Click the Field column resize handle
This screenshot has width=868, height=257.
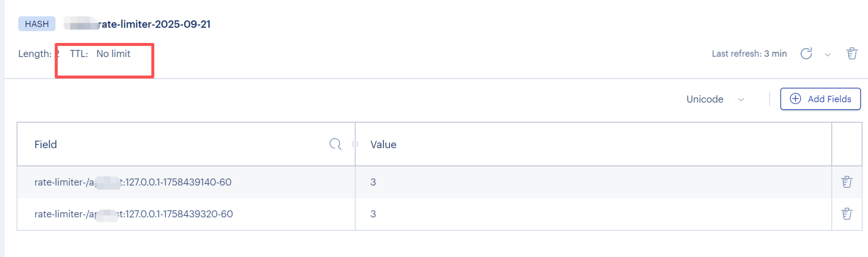(x=355, y=144)
